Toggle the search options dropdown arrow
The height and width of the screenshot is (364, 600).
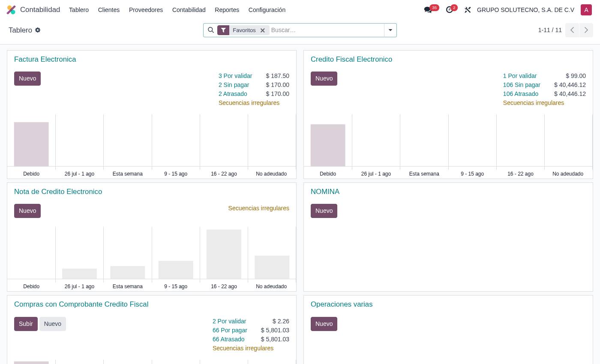(390, 30)
